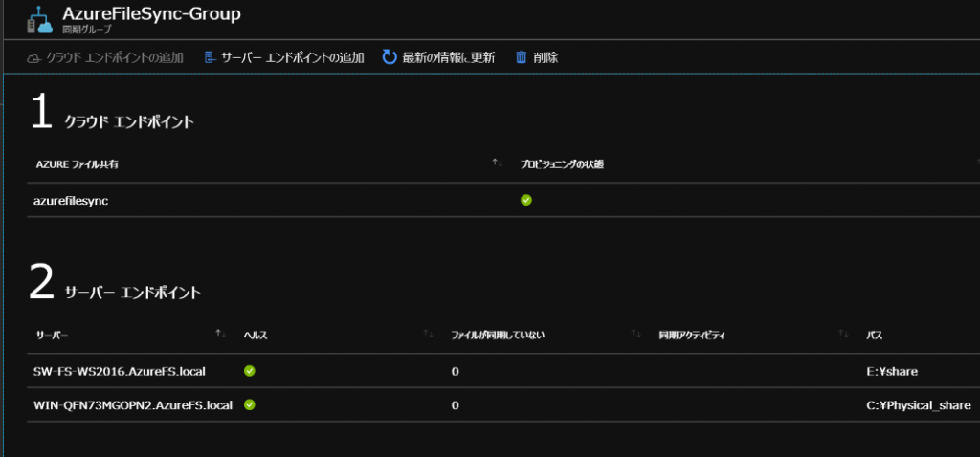
Task: Click the 同期グループ subtitle text
Action: point(86,30)
